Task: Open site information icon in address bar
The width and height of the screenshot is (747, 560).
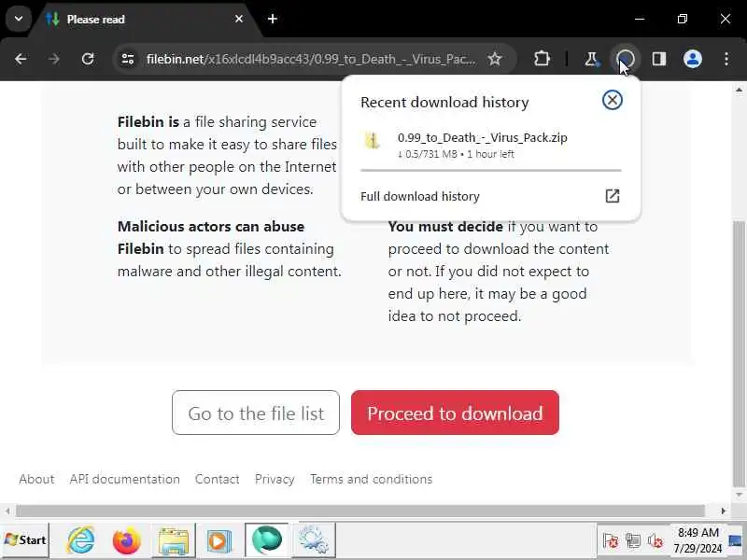Action: click(x=128, y=59)
